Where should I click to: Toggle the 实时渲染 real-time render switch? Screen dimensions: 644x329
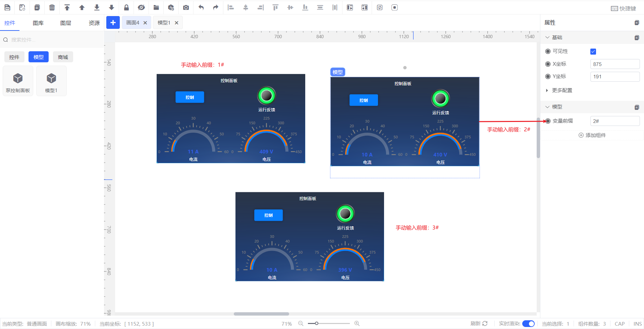[528, 324]
